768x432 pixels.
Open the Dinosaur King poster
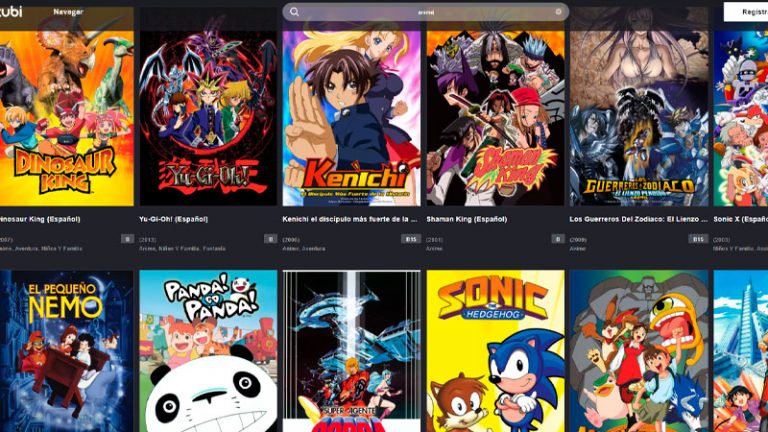point(67,106)
